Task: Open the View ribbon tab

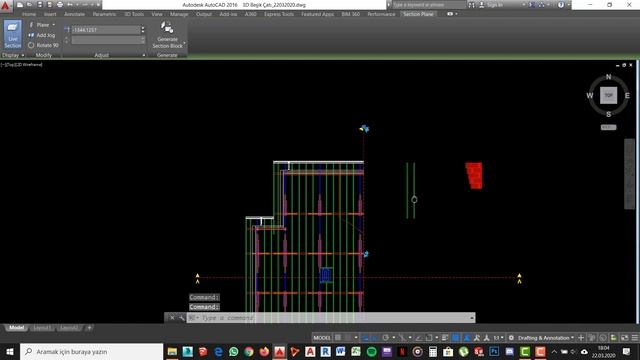Action: click(x=157, y=14)
